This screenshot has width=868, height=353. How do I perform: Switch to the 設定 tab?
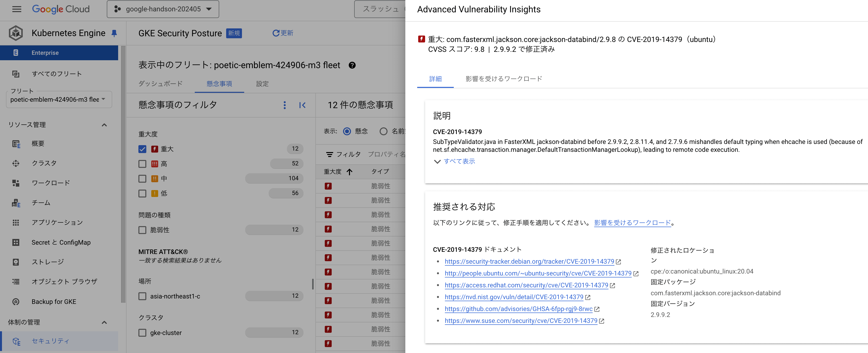(262, 83)
